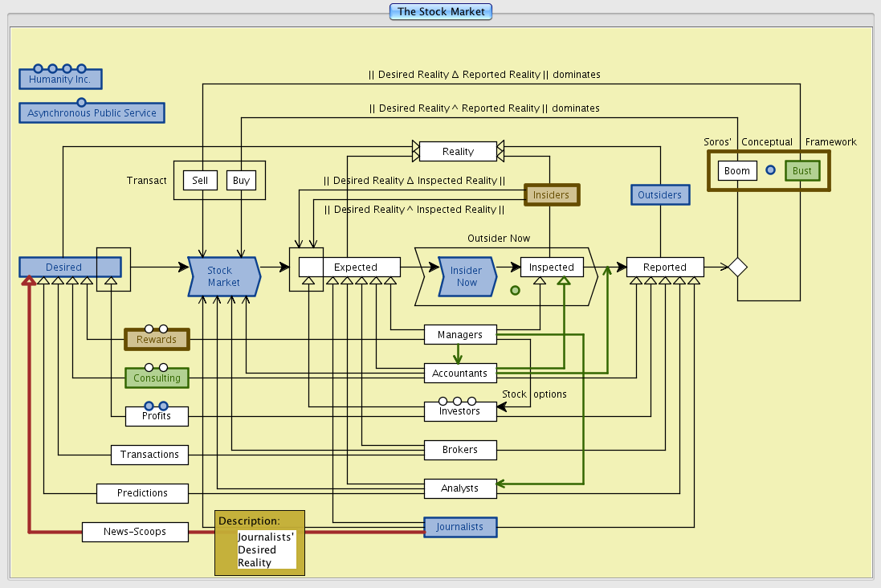The image size is (881, 588).
Task: Click the diamond decision node after Reported
Action: 737,267
